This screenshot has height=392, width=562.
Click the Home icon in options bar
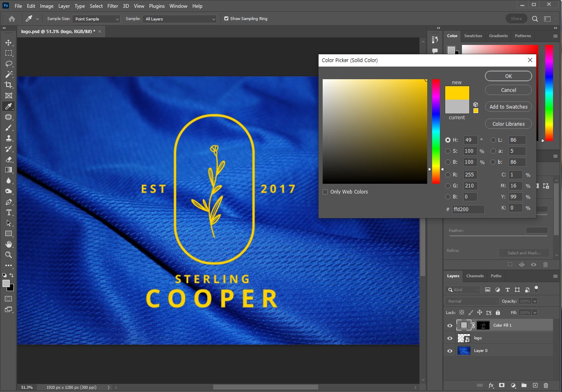point(12,19)
